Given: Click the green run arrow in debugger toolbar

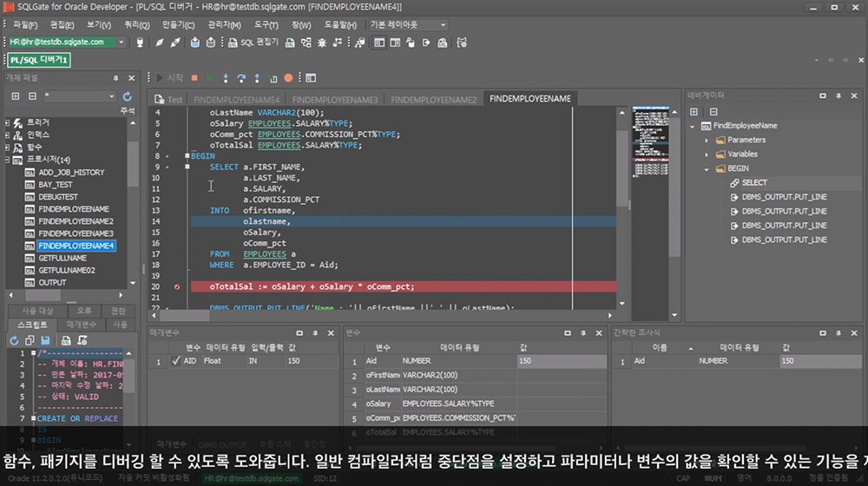Looking at the screenshot, I should click(210, 78).
